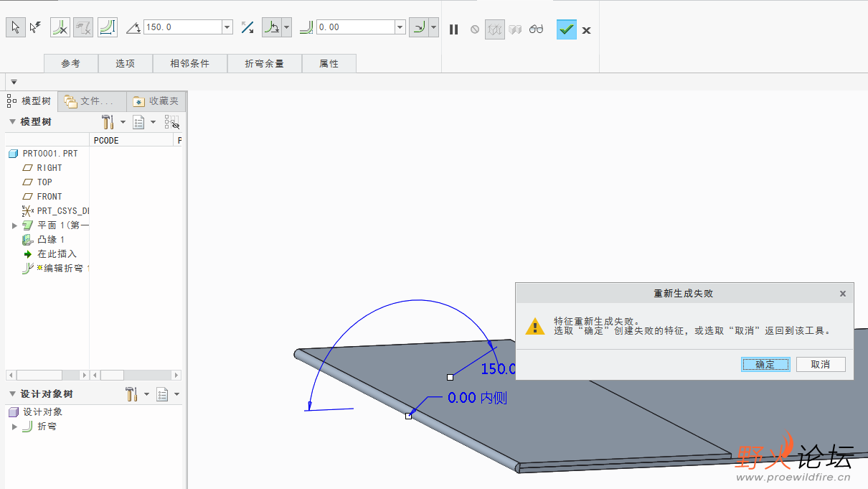Viewport: 868px width, 489px height.
Task: Pause the bend feature tool
Action: (x=454, y=29)
